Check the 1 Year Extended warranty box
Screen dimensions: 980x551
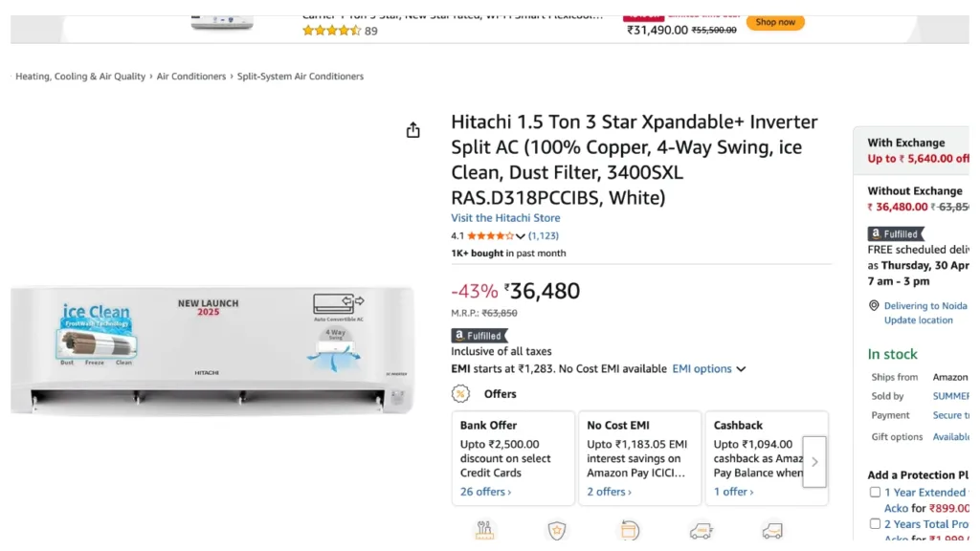click(875, 493)
